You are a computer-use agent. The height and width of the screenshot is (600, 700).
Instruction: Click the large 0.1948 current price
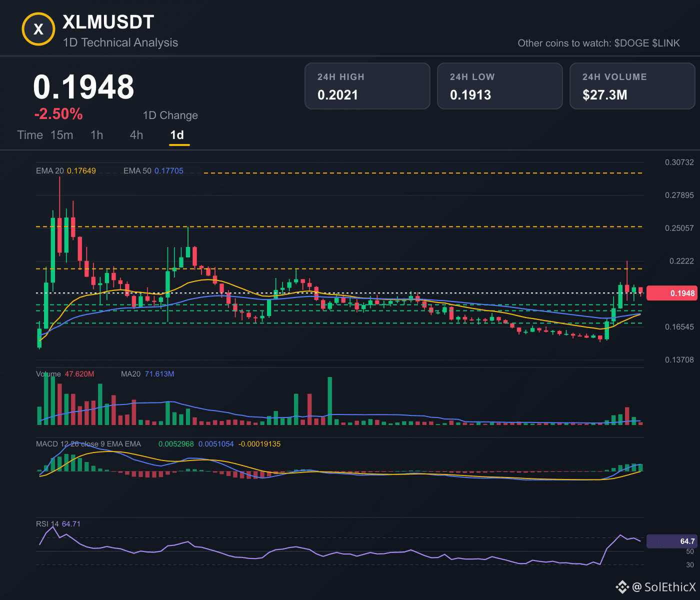(83, 87)
